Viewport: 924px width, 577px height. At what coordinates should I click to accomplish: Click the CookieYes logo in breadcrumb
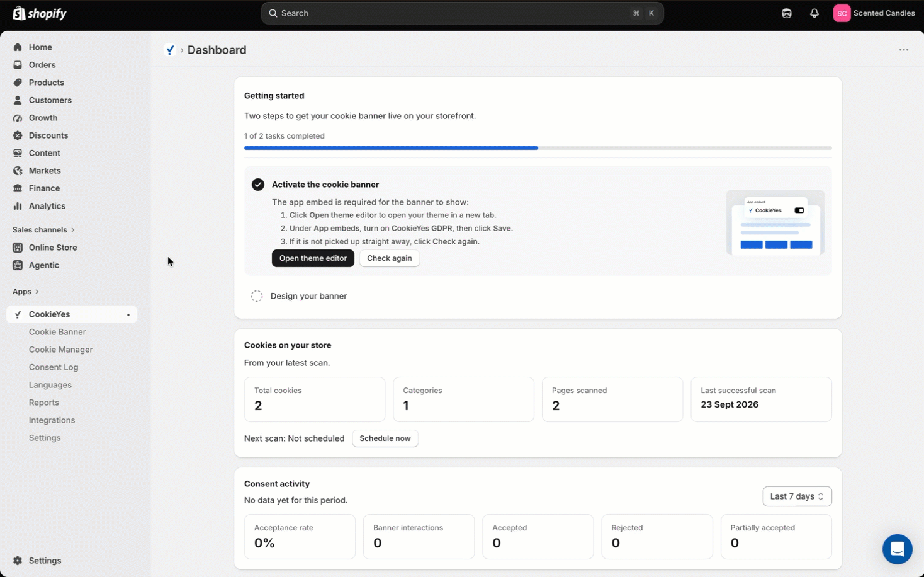(170, 50)
